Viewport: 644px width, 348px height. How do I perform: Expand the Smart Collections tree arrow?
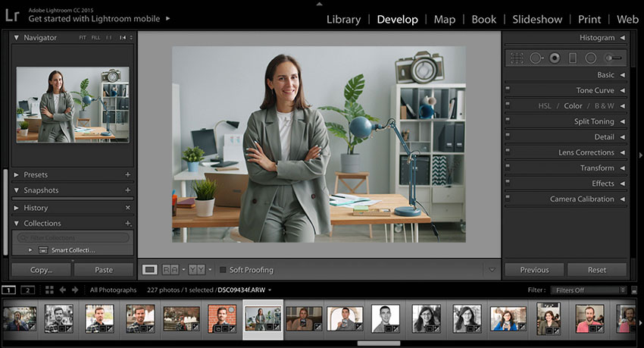point(30,249)
